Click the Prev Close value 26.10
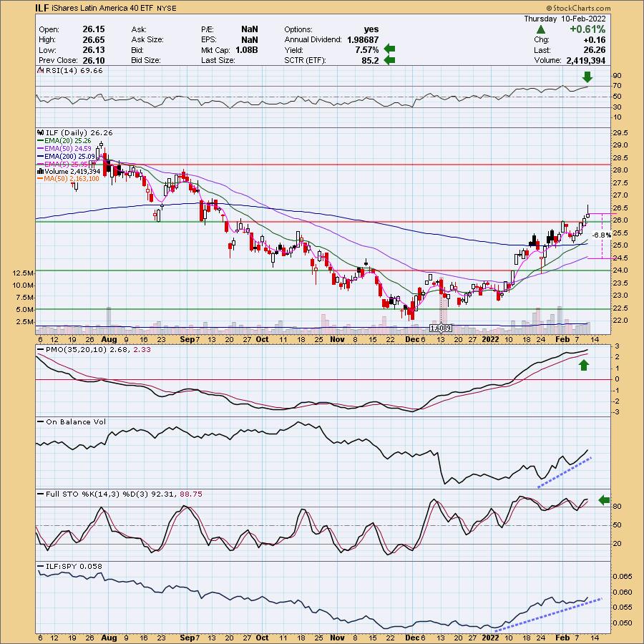This screenshot has width=644, height=644. (94, 60)
